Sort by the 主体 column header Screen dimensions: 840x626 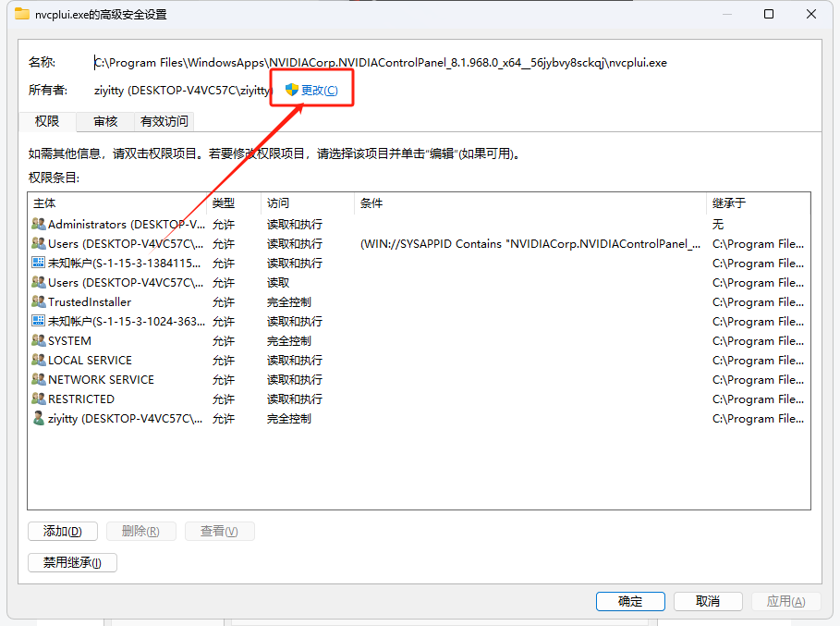point(117,203)
